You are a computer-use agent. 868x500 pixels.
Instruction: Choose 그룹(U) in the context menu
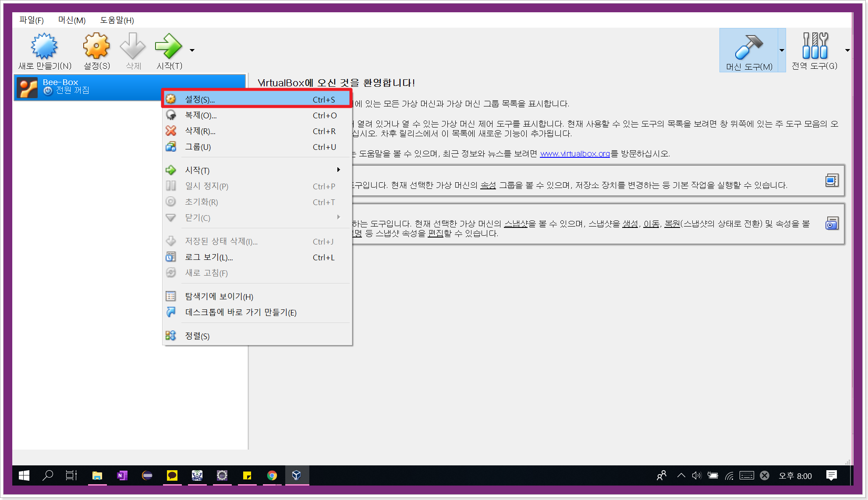point(257,147)
